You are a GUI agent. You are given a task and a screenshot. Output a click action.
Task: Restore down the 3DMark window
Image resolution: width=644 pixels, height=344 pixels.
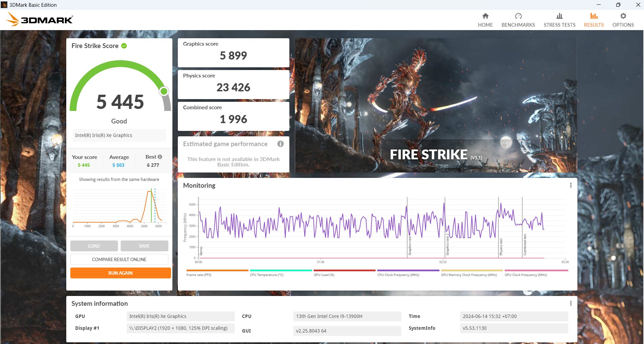618,5
